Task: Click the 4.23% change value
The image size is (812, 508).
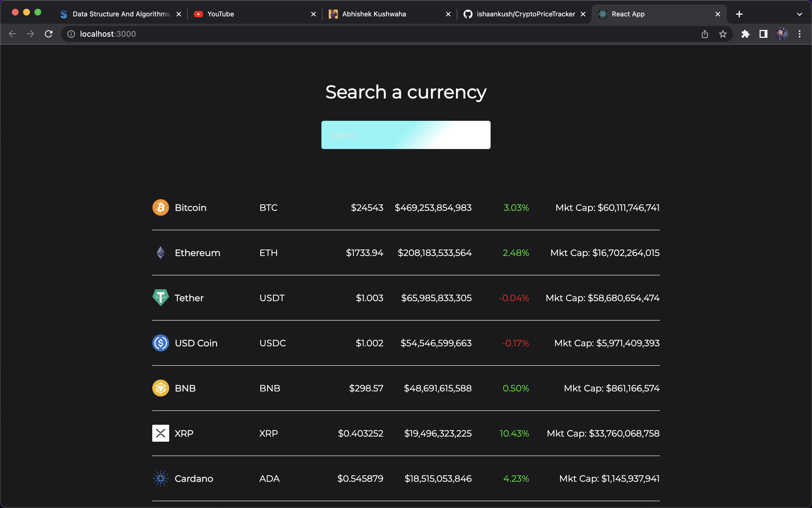Action: click(x=516, y=478)
